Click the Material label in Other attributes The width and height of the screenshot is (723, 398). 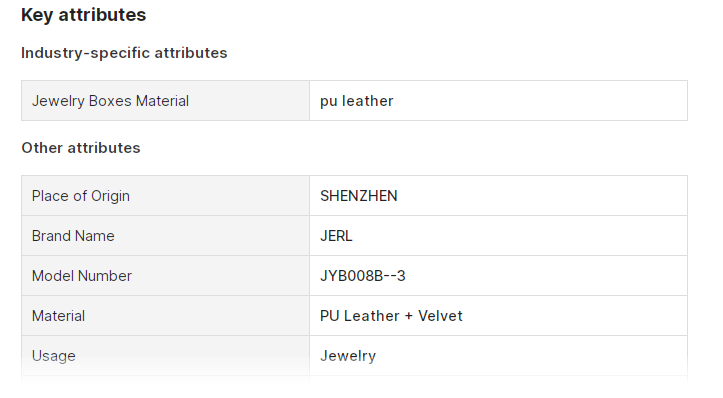[x=58, y=316]
